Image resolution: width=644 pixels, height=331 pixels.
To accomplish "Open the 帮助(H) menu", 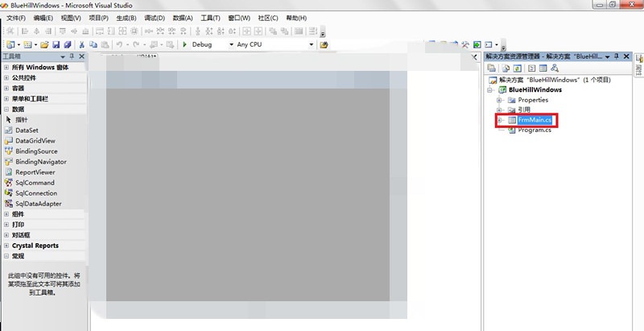I will (x=296, y=18).
